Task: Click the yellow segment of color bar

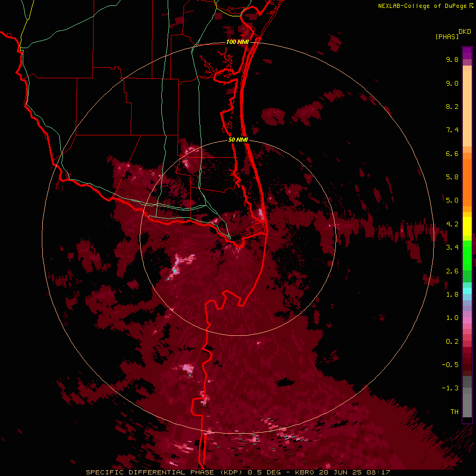Action: pos(467,226)
